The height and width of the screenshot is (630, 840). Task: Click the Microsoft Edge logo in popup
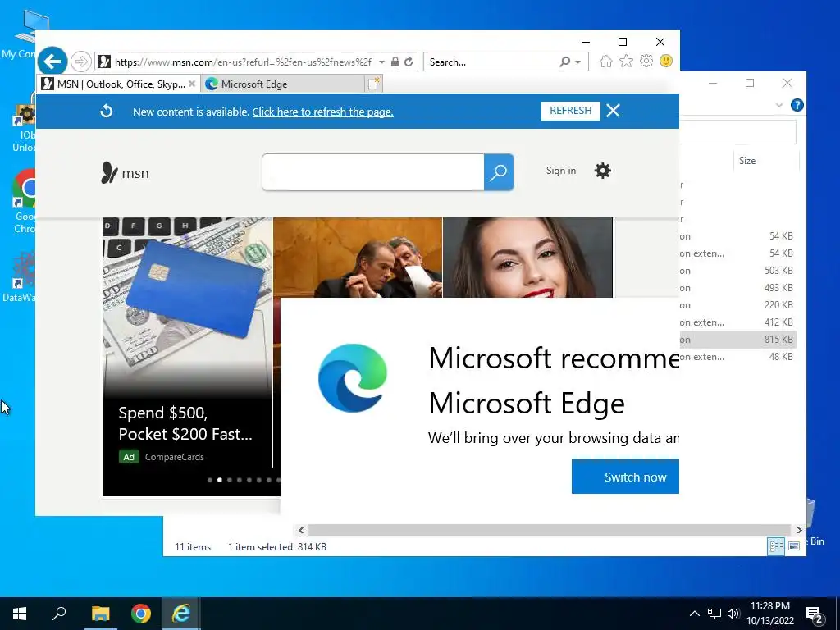pyautogui.click(x=353, y=378)
